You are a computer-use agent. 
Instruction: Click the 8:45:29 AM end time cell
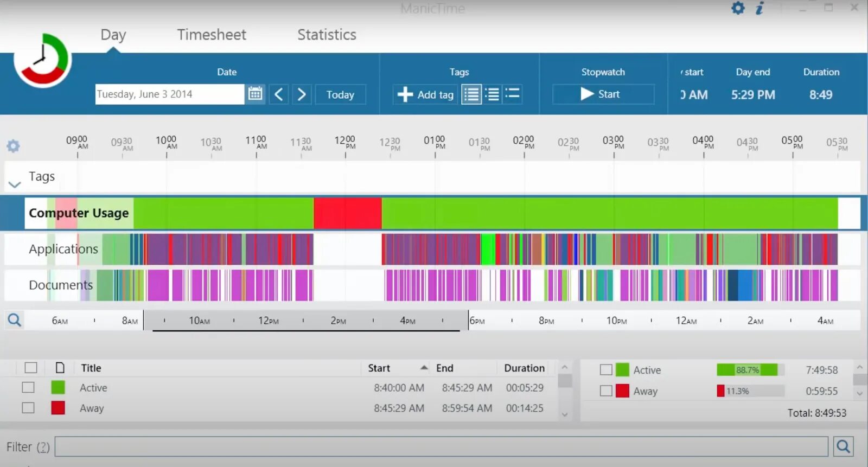pos(467,387)
